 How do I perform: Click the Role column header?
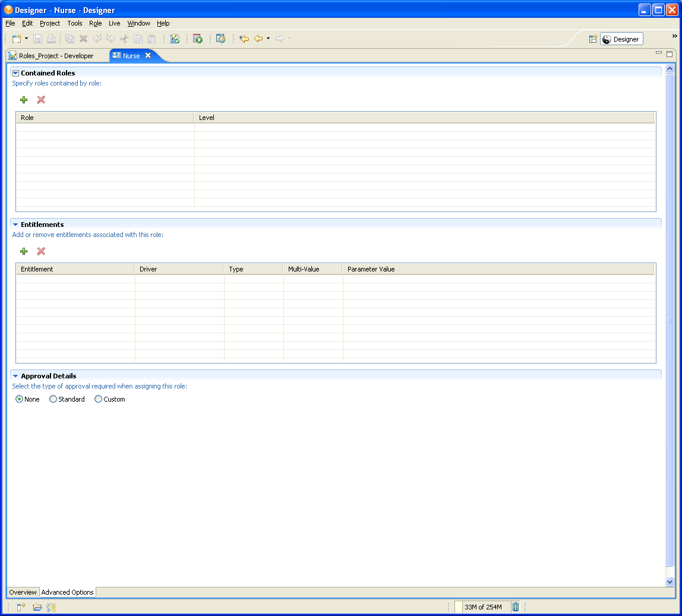pyautogui.click(x=105, y=118)
